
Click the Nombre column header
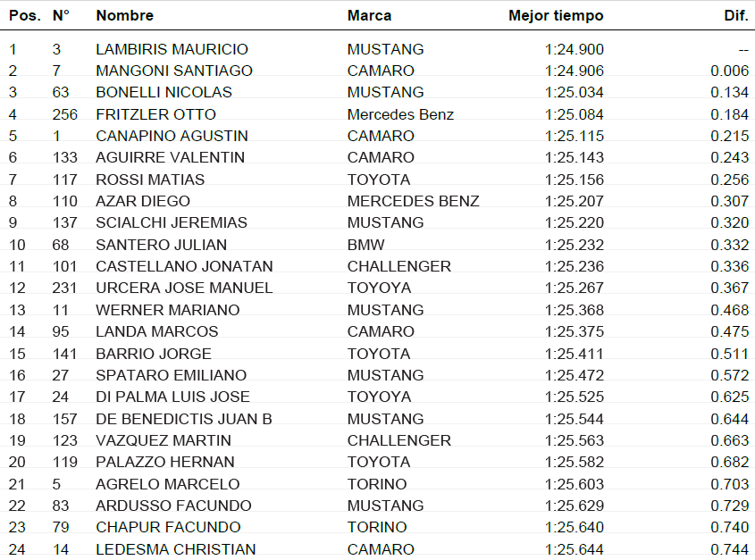coord(124,15)
